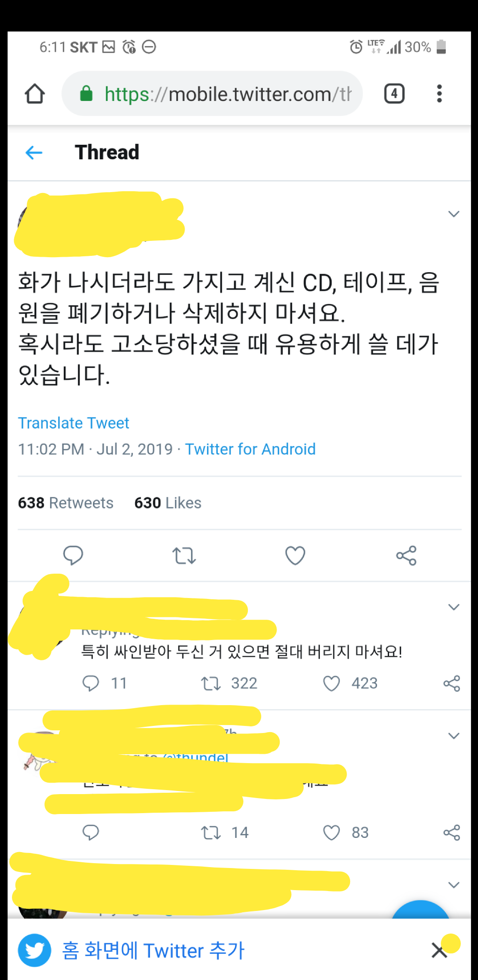478x980 pixels.
Task: Go back with the Thread arrow
Action: click(x=34, y=153)
